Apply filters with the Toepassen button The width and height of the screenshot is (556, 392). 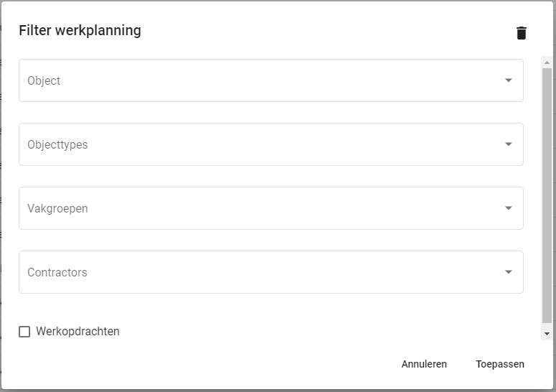[x=500, y=364]
